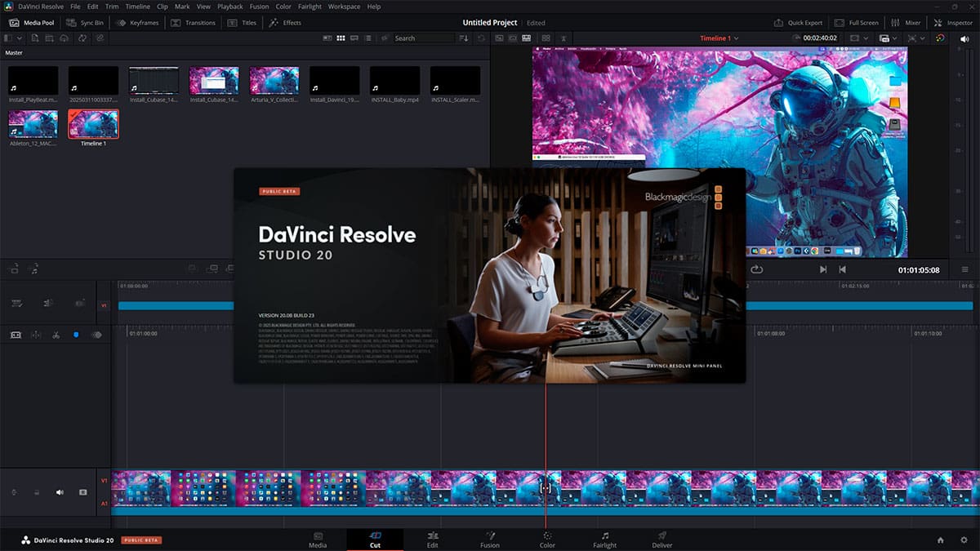Mute the viewer speaker icon
980x551 pixels.
[x=964, y=38]
